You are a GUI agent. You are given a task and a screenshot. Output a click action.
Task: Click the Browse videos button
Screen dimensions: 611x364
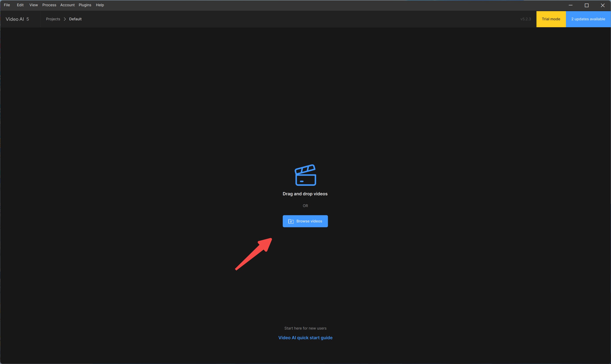305,221
